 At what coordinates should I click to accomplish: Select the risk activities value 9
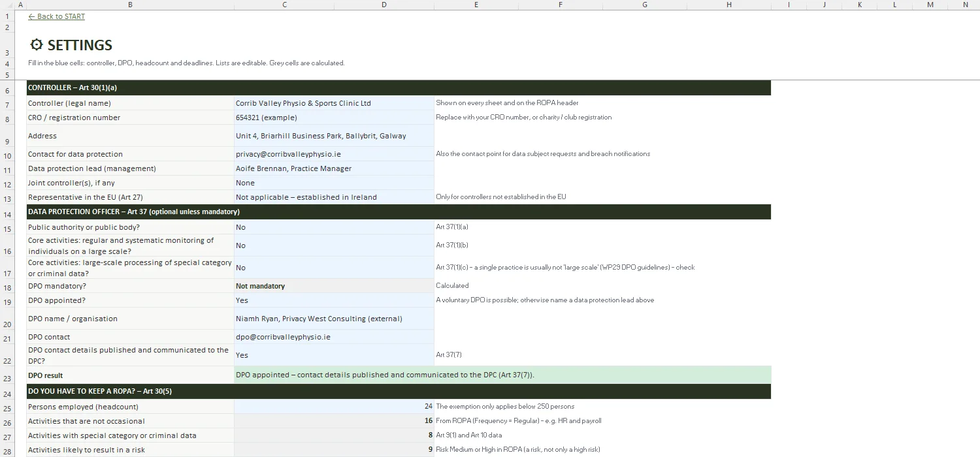334,450
